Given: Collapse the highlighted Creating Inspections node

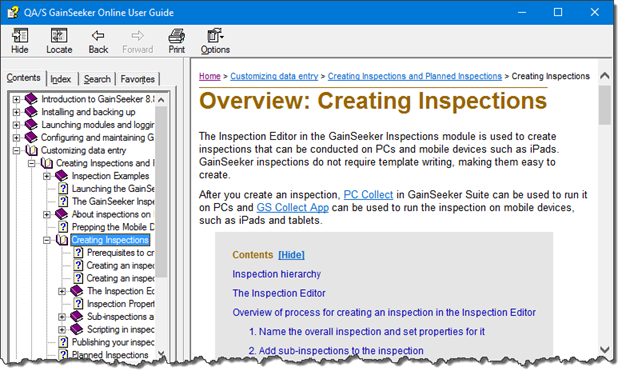Looking at the screenshot, I should click(47, 240).
